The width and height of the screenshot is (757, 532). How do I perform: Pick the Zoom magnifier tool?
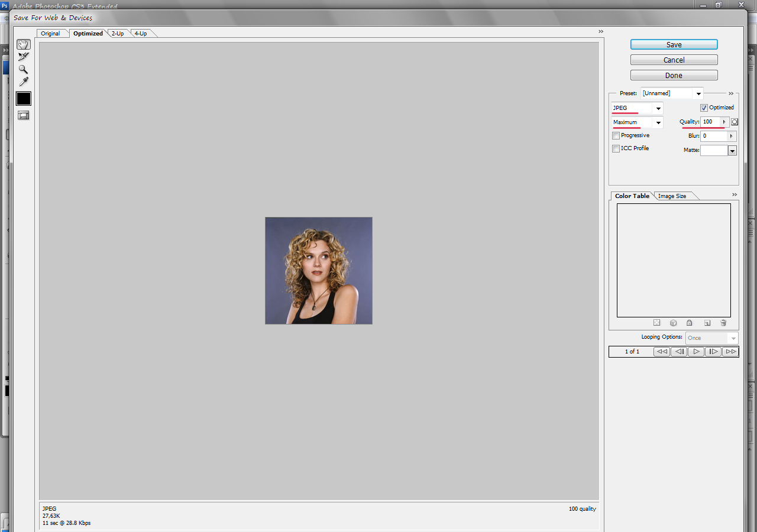pos(23,69)
